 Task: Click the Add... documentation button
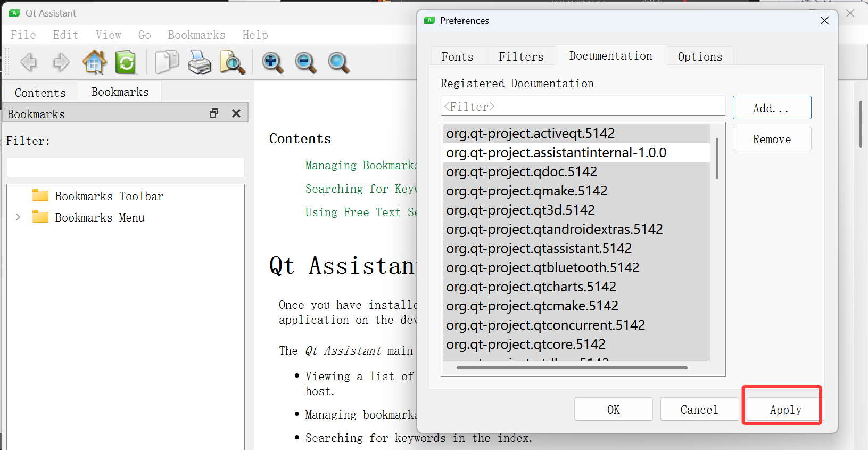coord(772,108)
